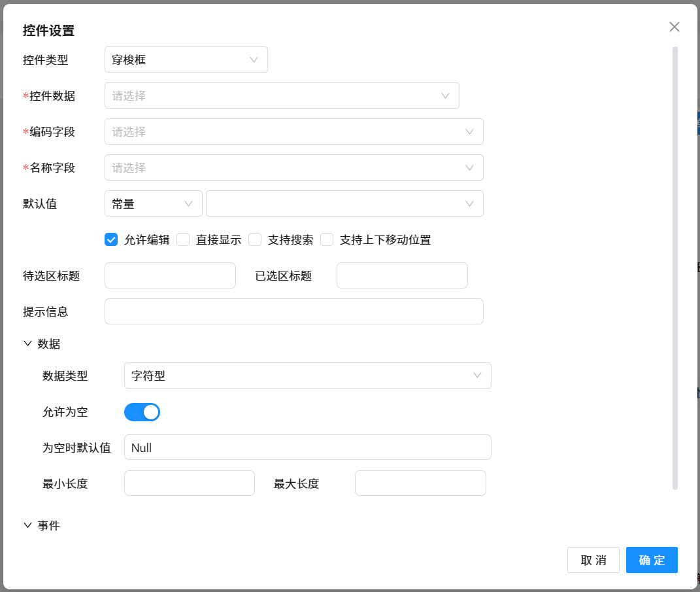
Task: Open the 控件数据 select box
Action: point(282,96)
